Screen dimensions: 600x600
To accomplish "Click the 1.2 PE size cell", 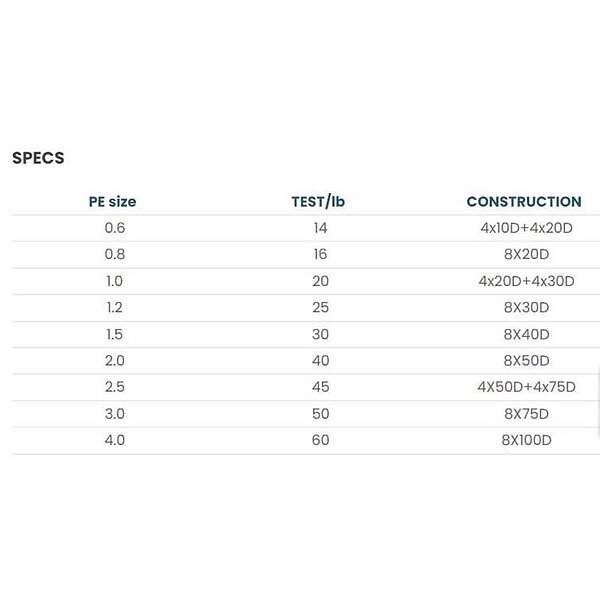I will click(x=115, y=308).
